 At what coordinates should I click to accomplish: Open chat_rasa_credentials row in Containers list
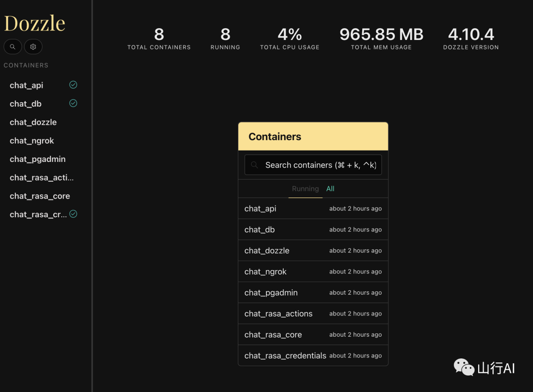[313, 355]
